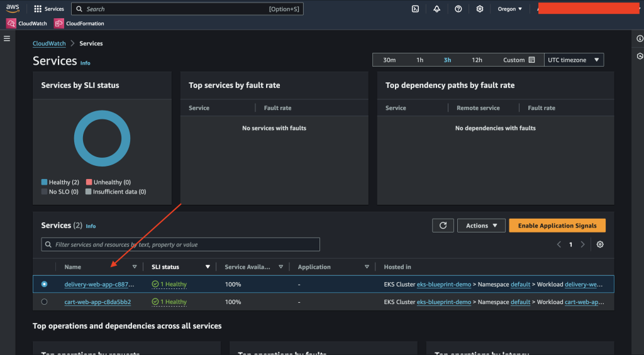Screen dimensions: 644x355
Task: Select the 30m time range
Action: (x=389, y=60)
